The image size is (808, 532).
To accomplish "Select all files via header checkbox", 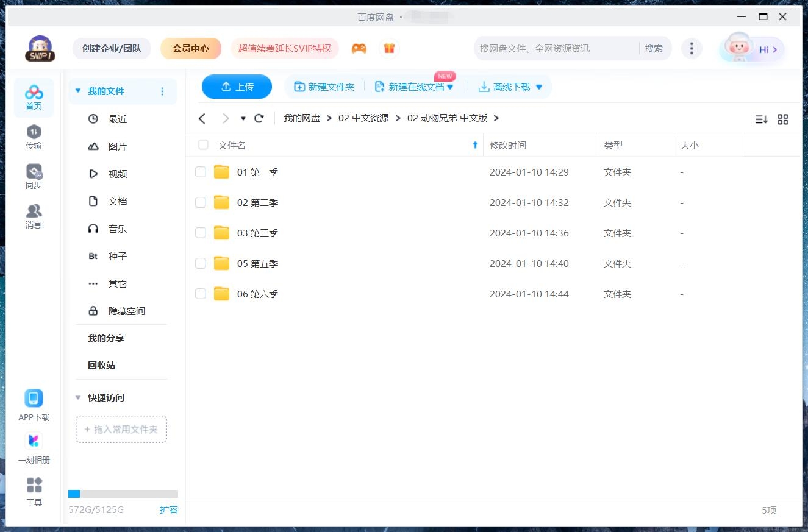I will click(x=202, y=145).
